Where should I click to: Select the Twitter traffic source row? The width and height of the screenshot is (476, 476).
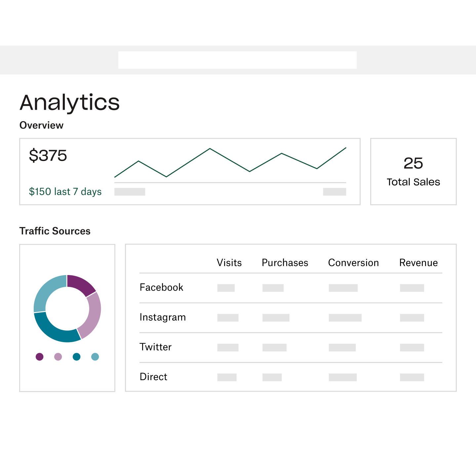point(156,347)
